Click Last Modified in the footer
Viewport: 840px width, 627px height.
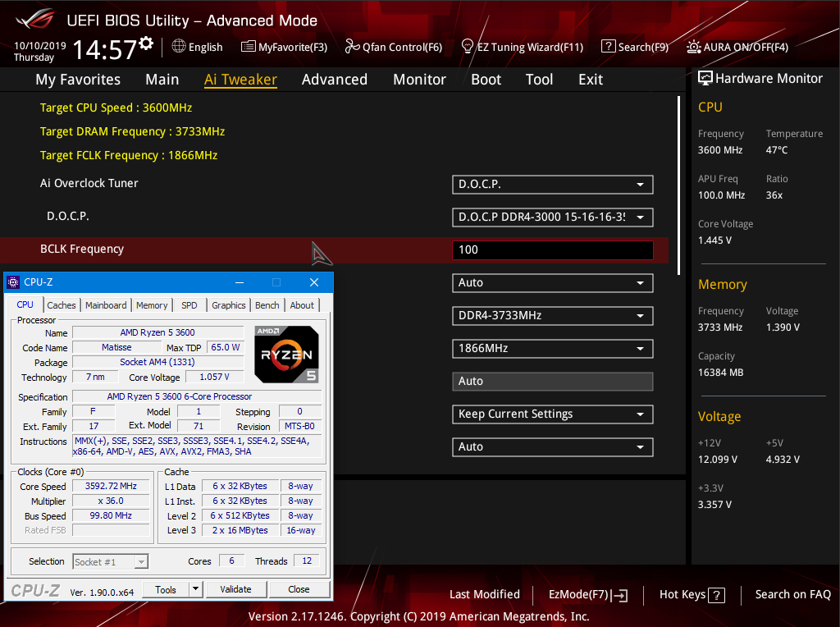484,594
